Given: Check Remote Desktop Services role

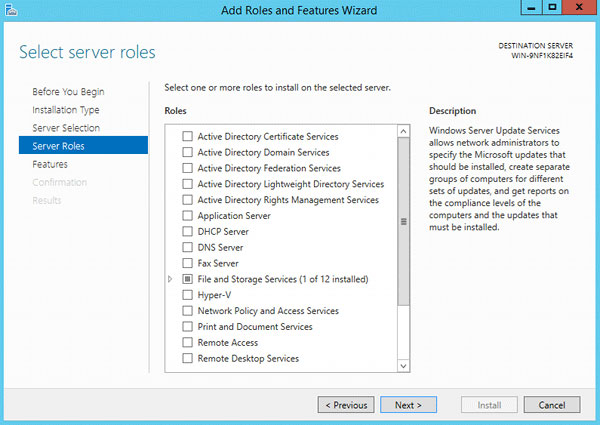Looking at the screenshot, I should [188, 358].
